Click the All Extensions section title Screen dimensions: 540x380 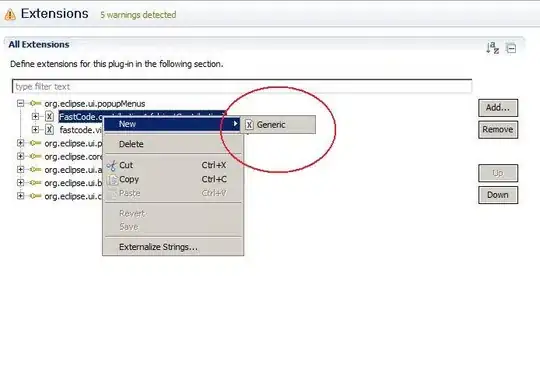[39, 44]
